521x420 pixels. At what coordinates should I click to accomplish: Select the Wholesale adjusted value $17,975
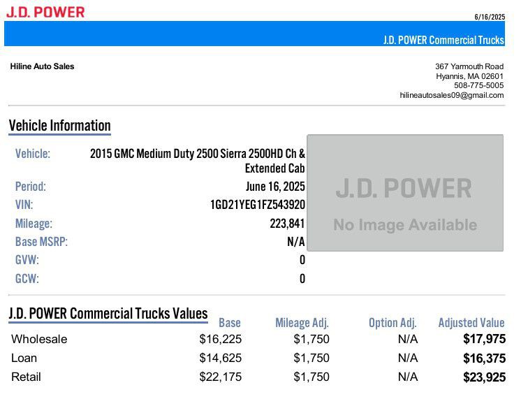(485, 339)
